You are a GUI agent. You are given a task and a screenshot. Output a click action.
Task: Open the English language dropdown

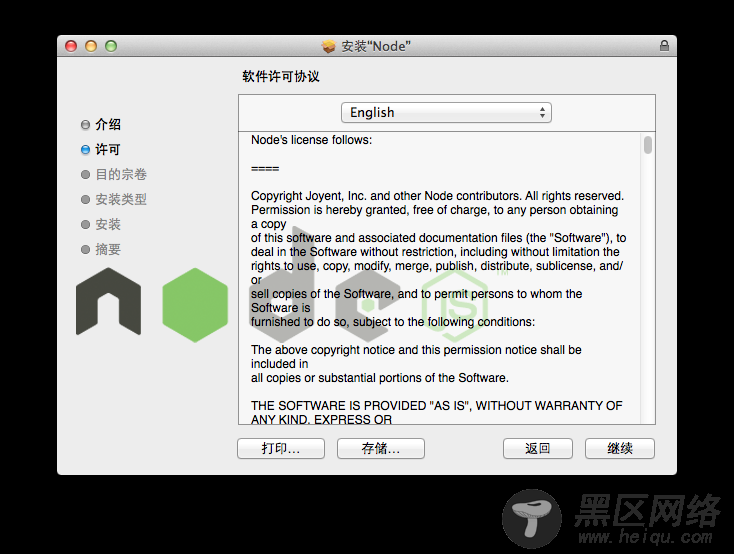tap(446, 113)
